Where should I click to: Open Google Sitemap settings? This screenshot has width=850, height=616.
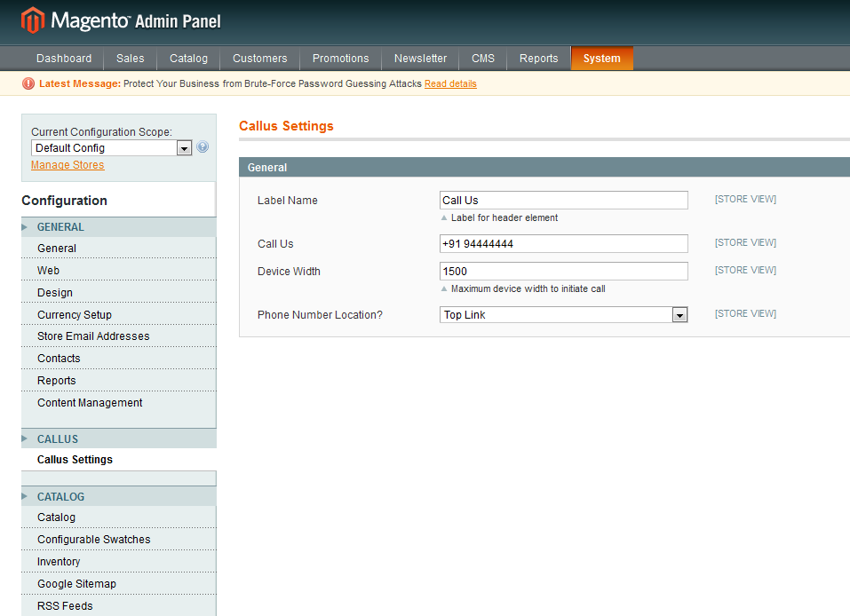[x=76, y=584]
